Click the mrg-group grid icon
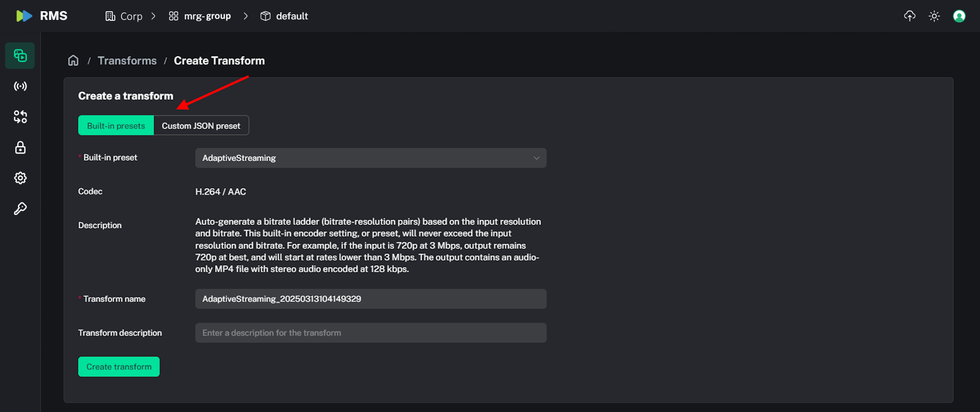Image resolution: width=980 pixels, height=412 pixels. click(174, 16)
